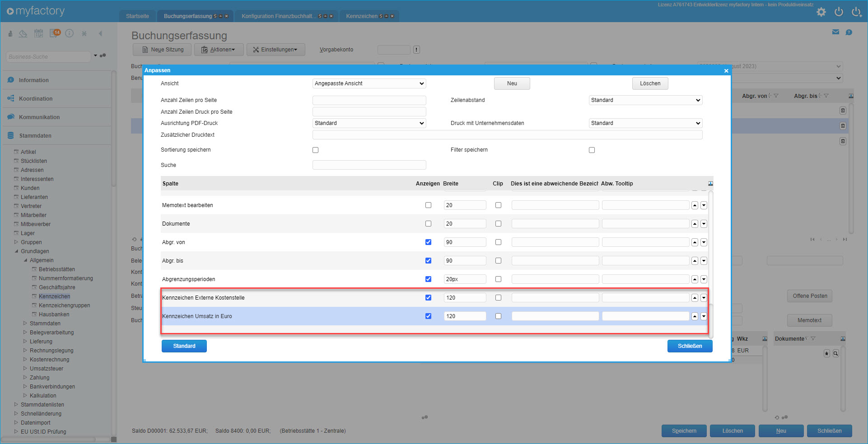Click filter icon on Abgr. bis column

pos(826,96)
